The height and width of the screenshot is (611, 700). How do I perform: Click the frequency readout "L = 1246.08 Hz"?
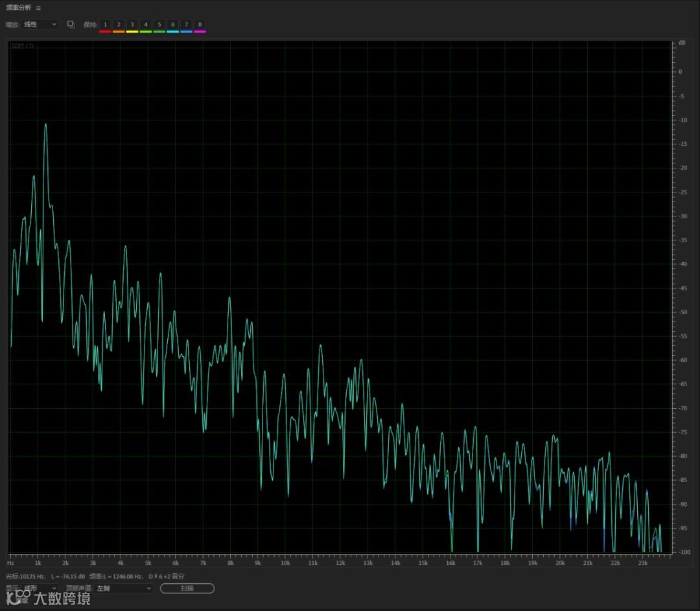pyautogui.click(x=122, y=576)
